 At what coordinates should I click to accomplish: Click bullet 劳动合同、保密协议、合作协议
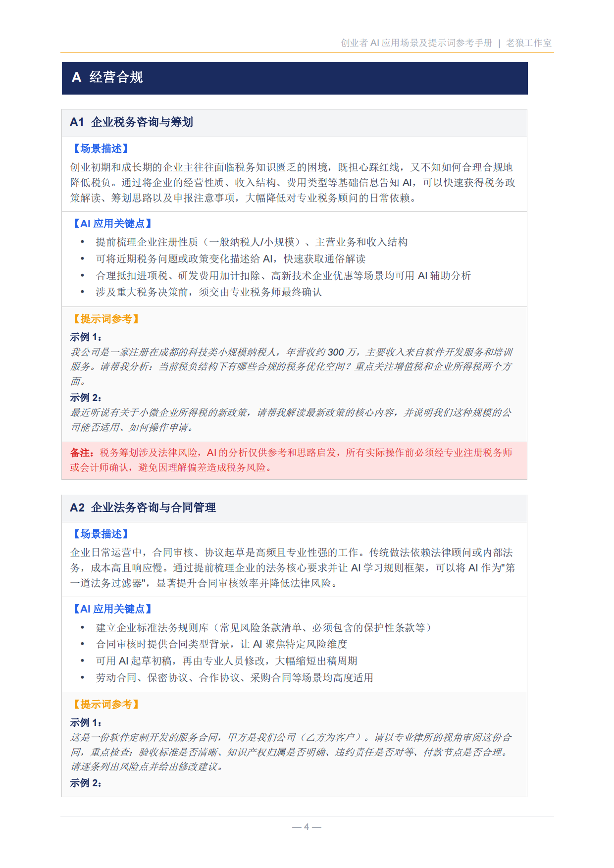click(x=234, y=678)
